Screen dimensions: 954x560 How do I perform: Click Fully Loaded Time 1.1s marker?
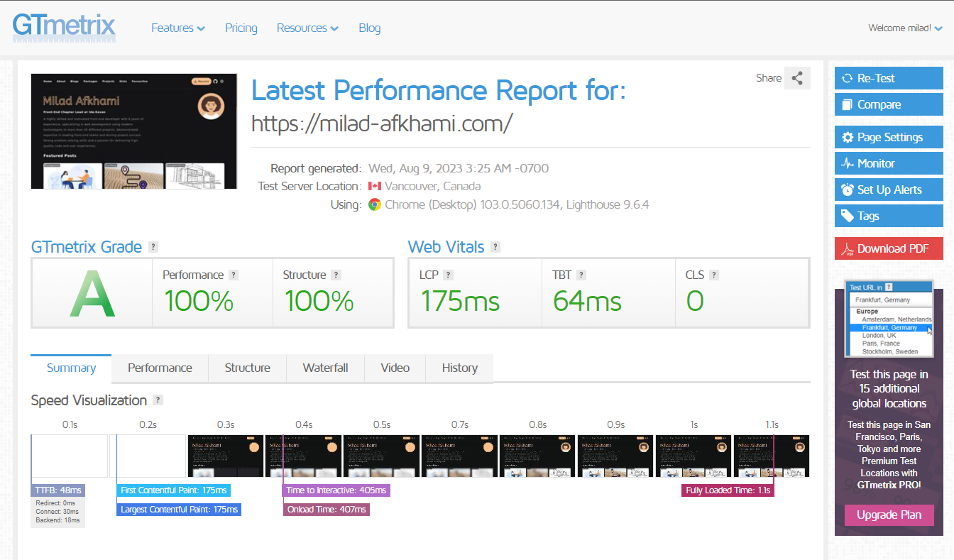pos(728,490)
